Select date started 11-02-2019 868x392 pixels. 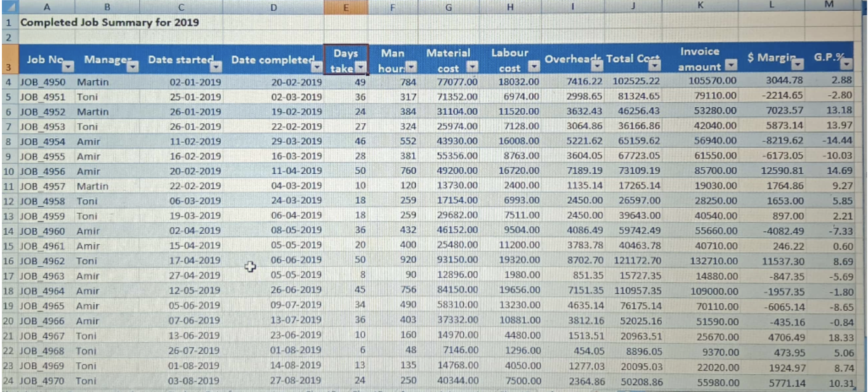point(195,141)
